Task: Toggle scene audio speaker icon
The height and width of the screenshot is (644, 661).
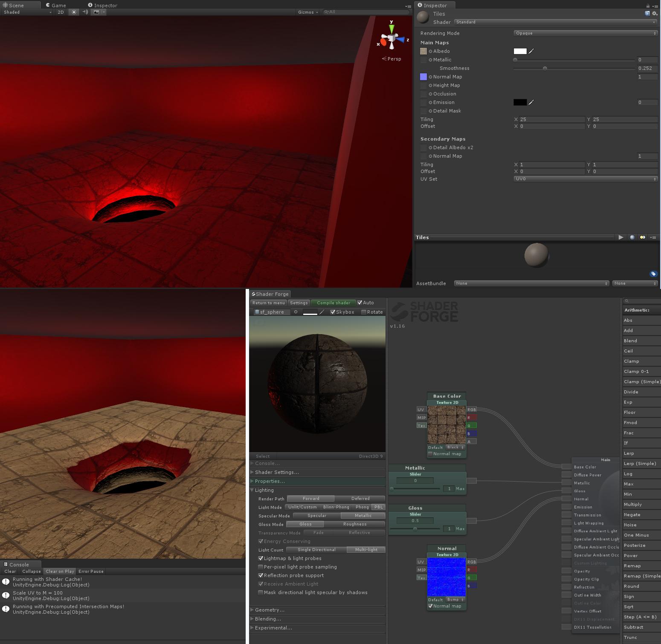Action: [85, 12]
